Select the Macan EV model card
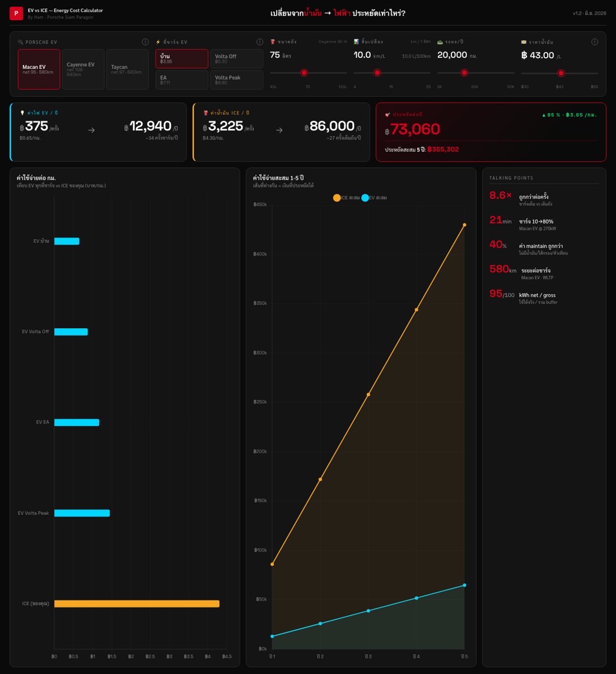Screen dimensions: 616x674 tap(39, 69)
